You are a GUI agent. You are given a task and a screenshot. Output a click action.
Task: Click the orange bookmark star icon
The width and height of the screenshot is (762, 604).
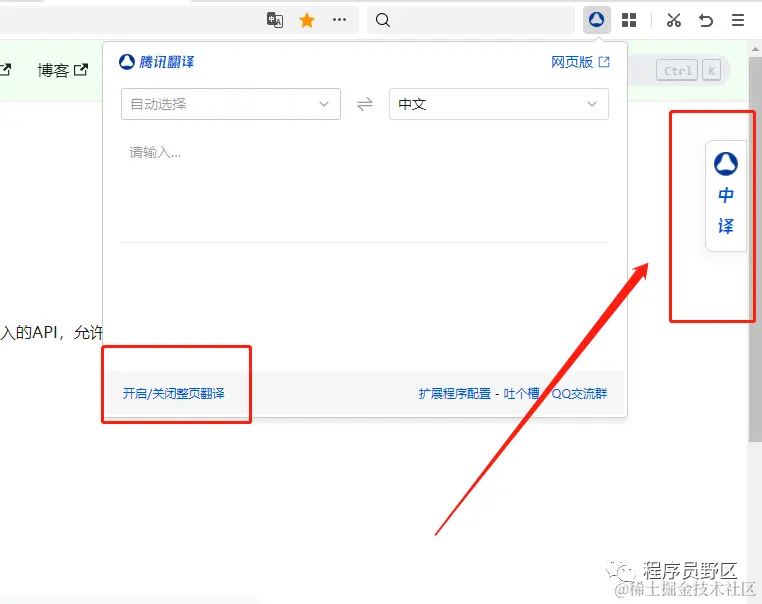point(307,20)
